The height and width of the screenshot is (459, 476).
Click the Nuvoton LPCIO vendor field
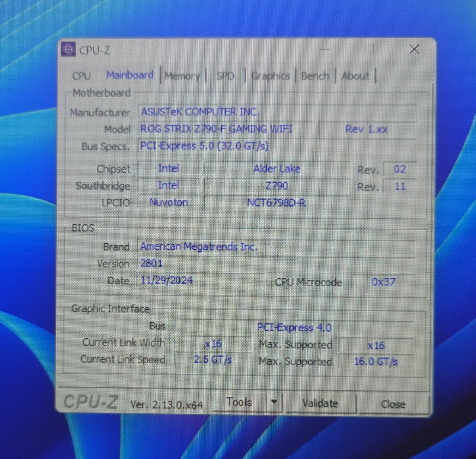pyautogui.click(x=169, y=202)
